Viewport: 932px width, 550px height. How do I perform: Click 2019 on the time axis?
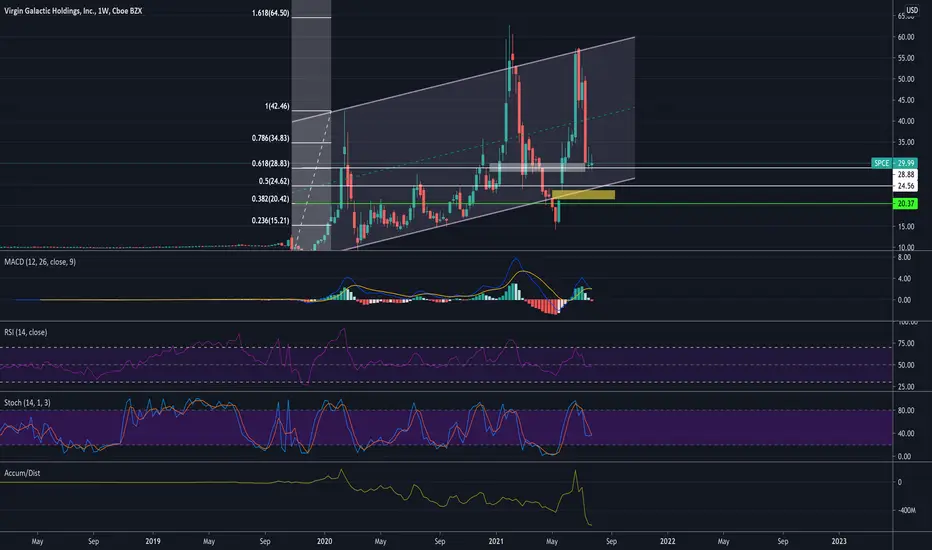pyautogui.click(x=153, y=541)
